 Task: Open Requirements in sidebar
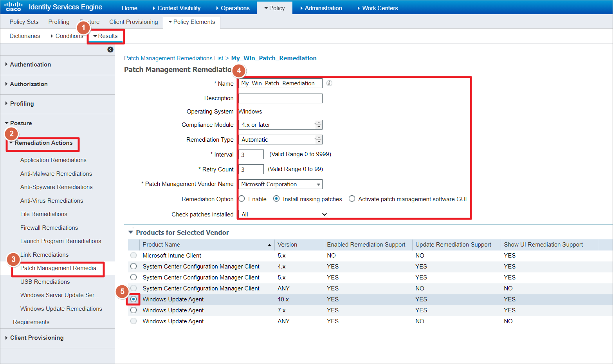click(31, 322)
